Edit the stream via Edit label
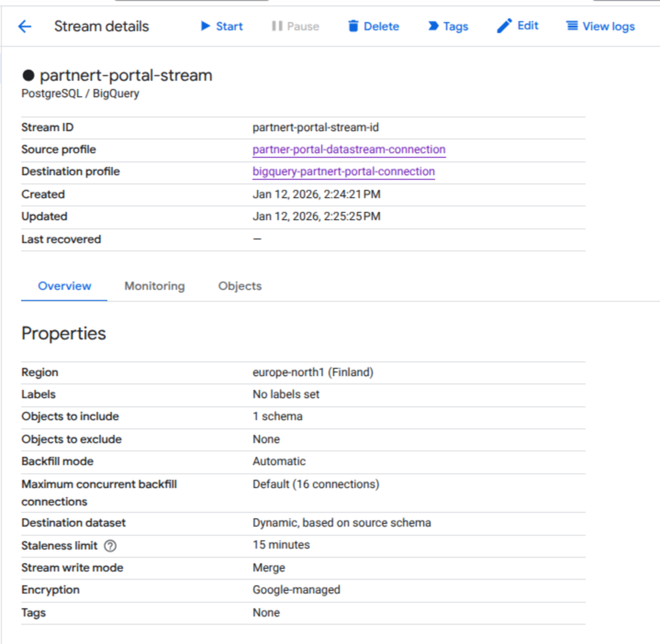This screenshot has height=644, width=660. 528,26
